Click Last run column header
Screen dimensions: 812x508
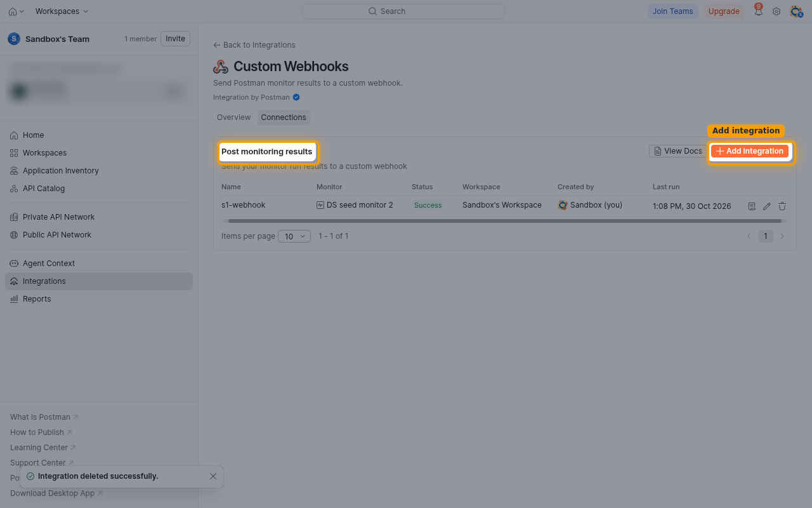pyautogui.click(x=666, y=187)
